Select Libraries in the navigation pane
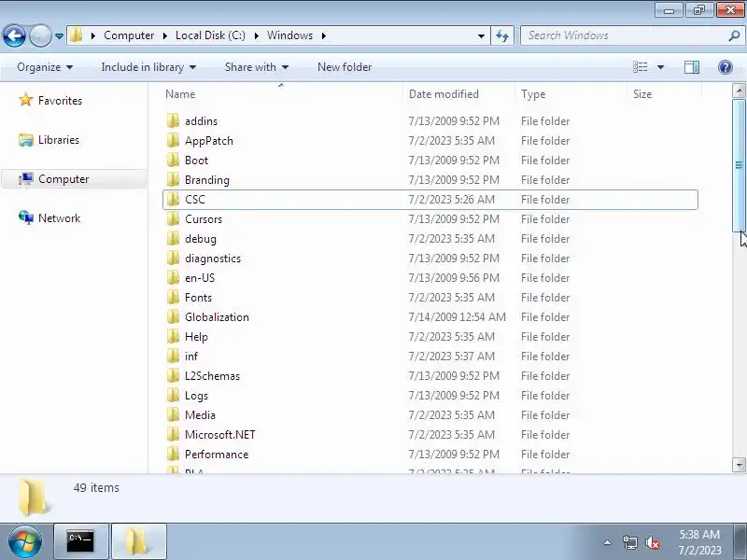This screenshot has height=560, width=747. point(59,140)
